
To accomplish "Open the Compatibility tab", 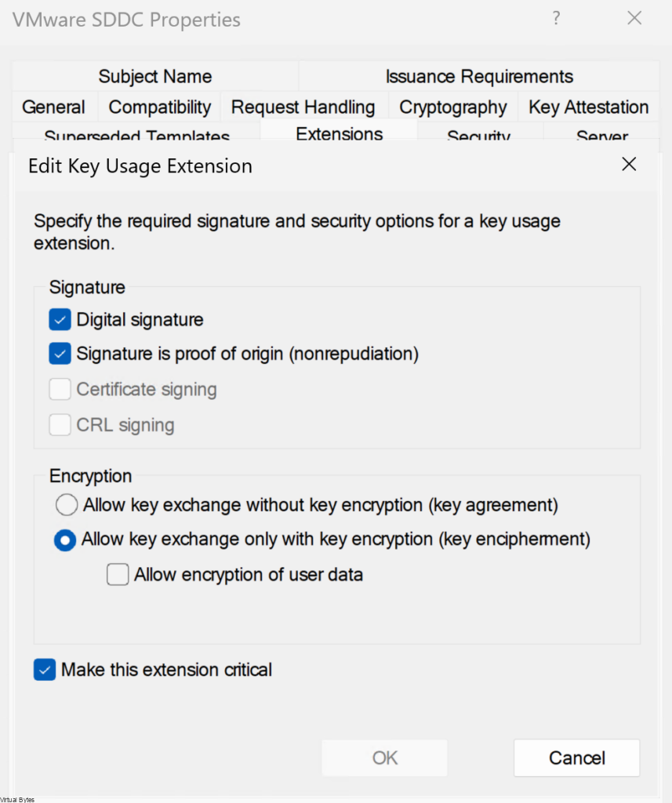I will [159, 107].
